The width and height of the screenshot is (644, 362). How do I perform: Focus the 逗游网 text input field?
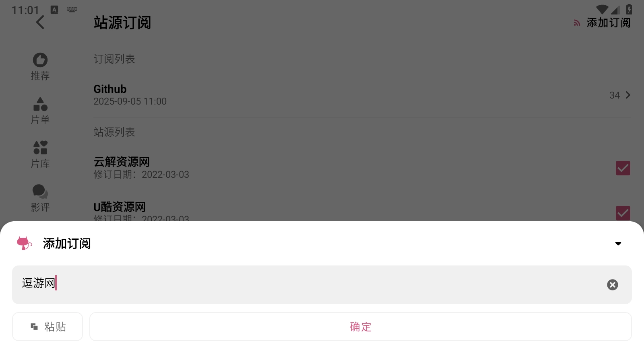coord(322,285)
